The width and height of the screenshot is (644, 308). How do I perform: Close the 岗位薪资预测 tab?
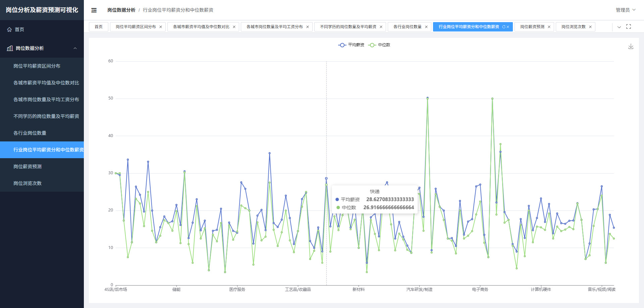(549, 27)
